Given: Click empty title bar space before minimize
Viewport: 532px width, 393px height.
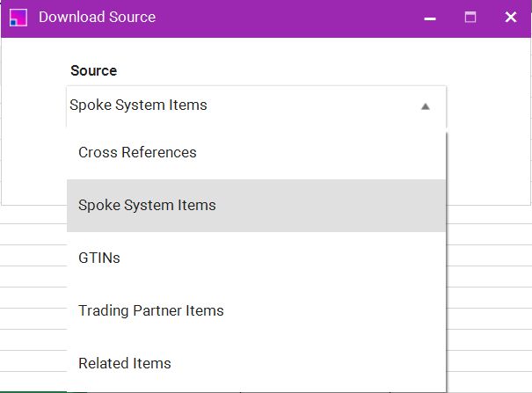Looking at the screenshot, I should click(290, 18).
